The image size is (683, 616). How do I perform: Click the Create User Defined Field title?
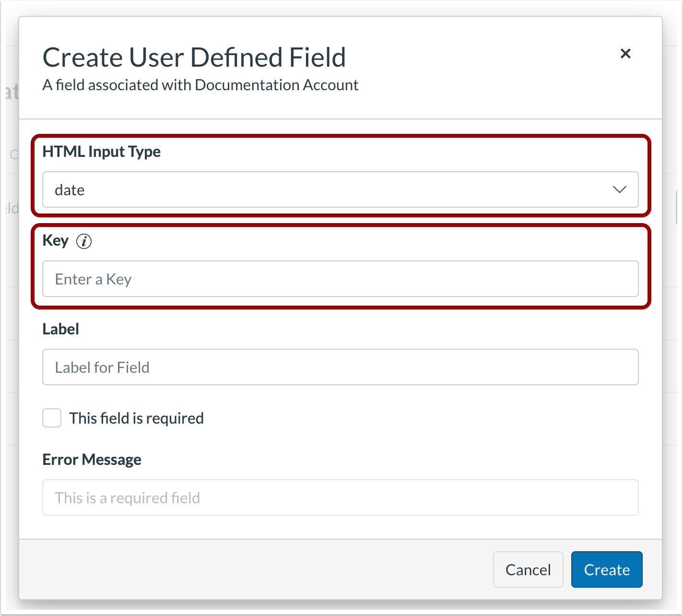(x=194, y=58)
